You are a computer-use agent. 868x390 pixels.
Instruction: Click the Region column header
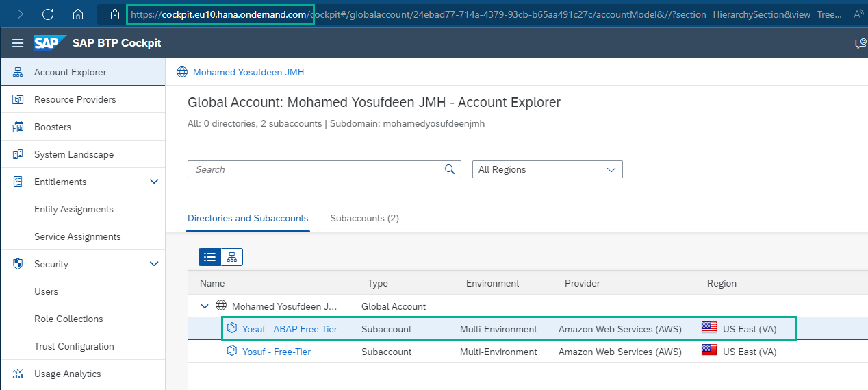click(x=722, y=283)
